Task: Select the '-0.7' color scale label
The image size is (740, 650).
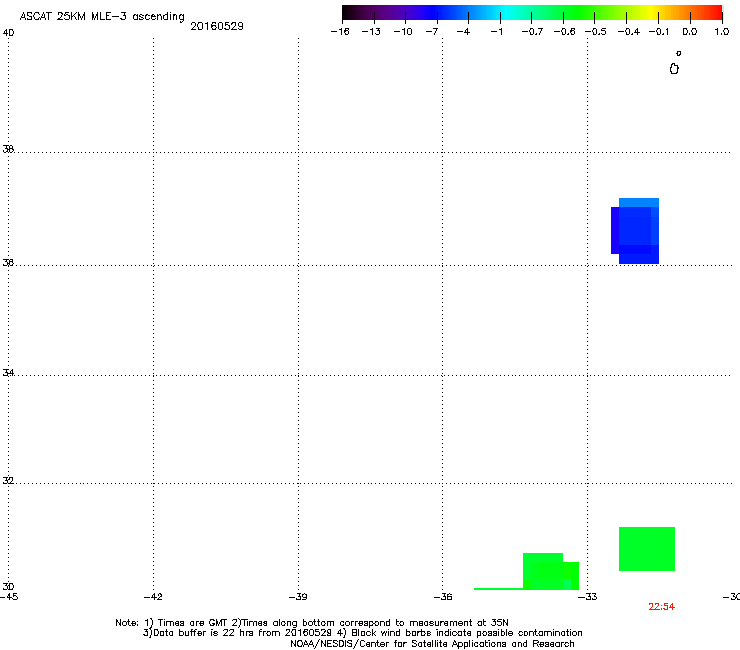Action: (x=532, y=32)
